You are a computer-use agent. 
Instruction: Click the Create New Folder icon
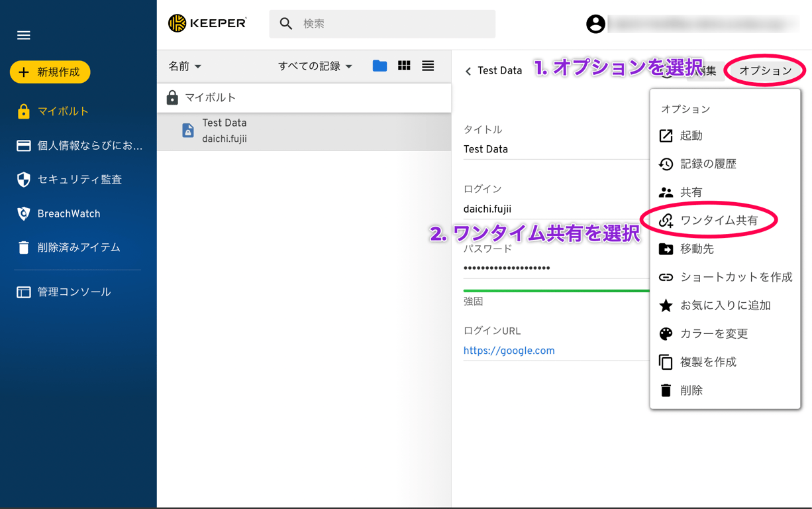pyautogui.click(x=378, y=66)
